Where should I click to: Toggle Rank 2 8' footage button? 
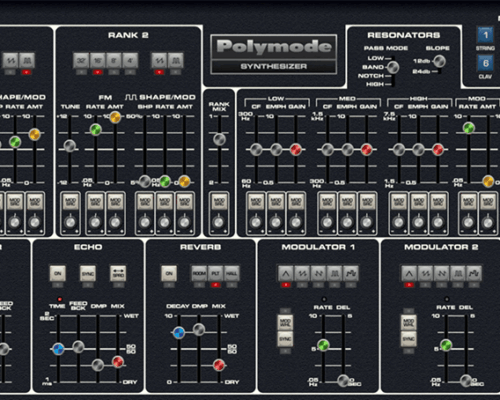coord(114,61)
